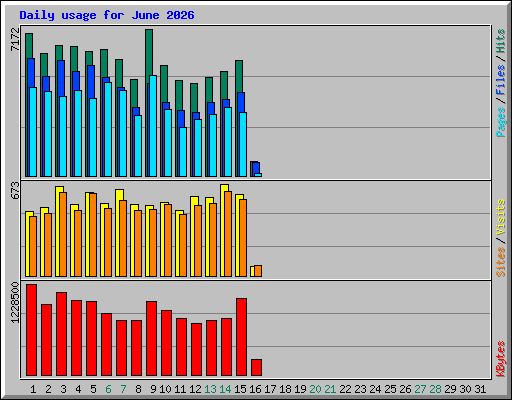Click the Files legend label

(501, 80)
